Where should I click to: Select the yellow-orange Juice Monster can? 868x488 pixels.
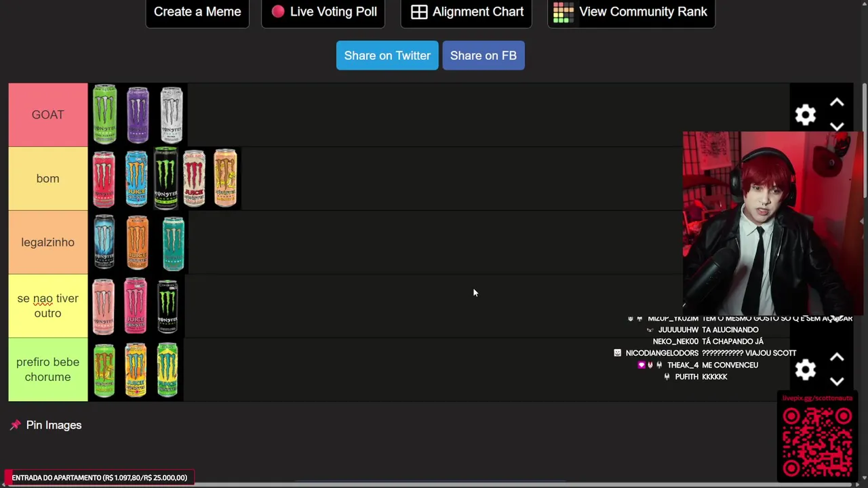tap(136, 369)
